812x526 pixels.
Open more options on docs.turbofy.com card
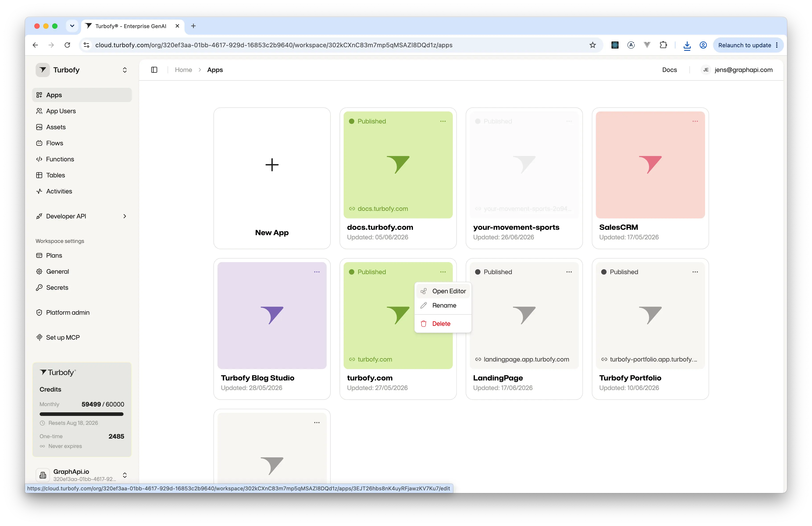(443, 121)
